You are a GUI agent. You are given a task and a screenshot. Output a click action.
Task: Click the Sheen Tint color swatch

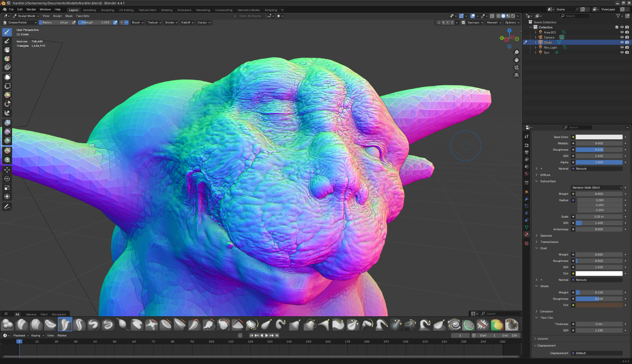599,305
